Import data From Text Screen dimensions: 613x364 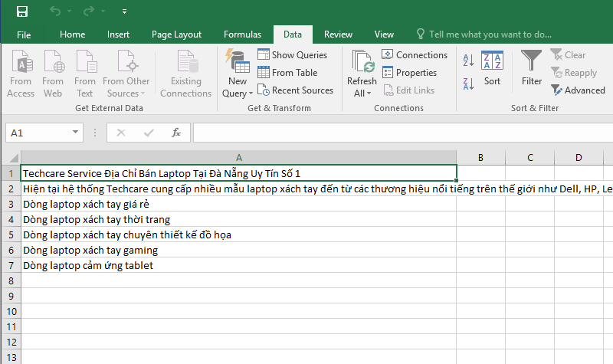pos(85,74)
